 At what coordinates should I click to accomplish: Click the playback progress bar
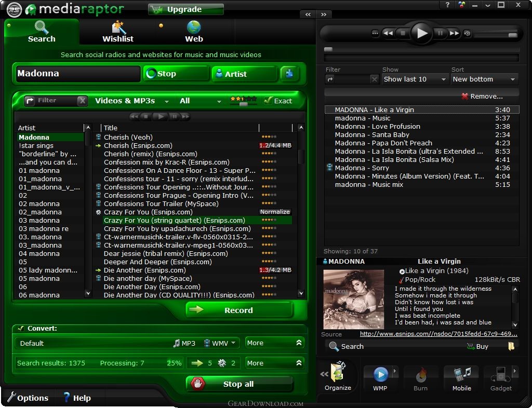422,49
